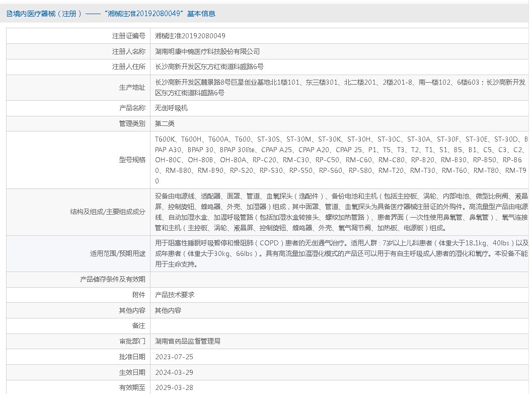Open the 产品技术要求 attachment
Image resolution: width=532 pixels, height=394 pixels.
(x=175, y=295)
